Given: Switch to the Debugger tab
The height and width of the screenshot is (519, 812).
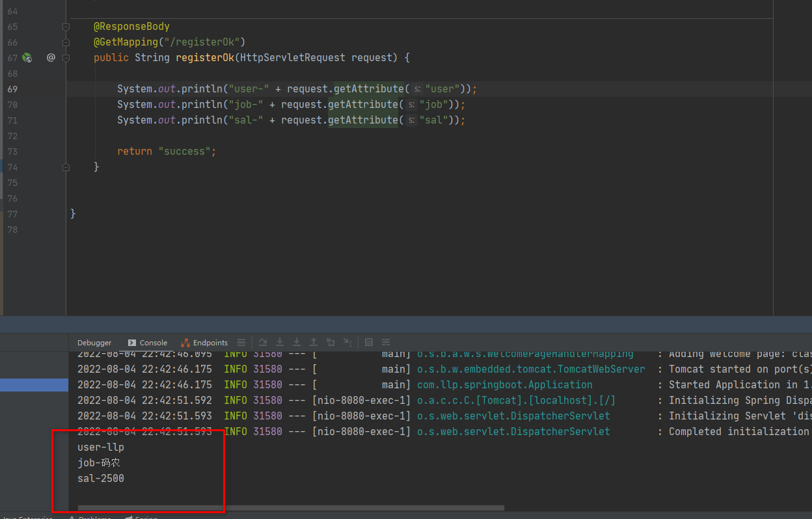Looking at the screenshot, I should point(94,343).
